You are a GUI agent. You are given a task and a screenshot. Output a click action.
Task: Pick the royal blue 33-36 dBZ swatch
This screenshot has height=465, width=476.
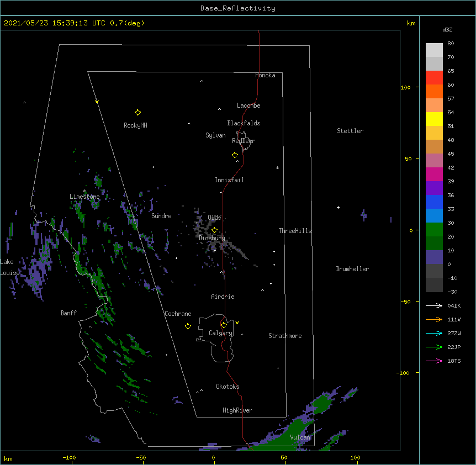[434, 202]
